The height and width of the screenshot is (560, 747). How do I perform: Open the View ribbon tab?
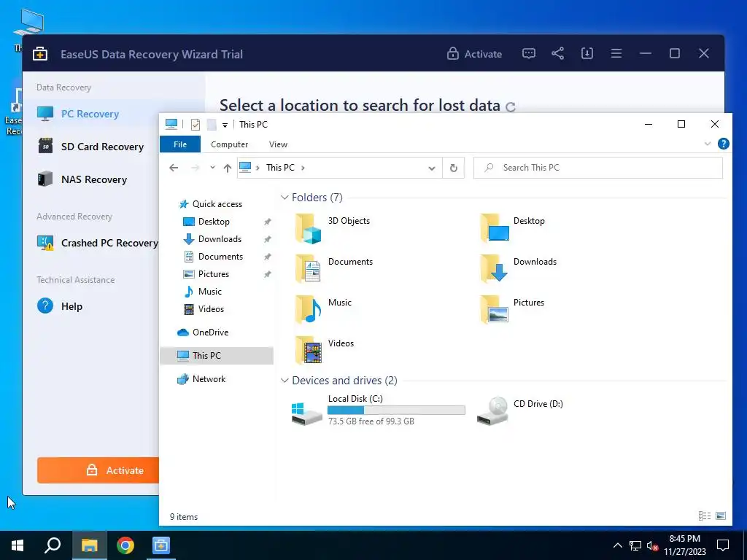[x=278, y=144]
